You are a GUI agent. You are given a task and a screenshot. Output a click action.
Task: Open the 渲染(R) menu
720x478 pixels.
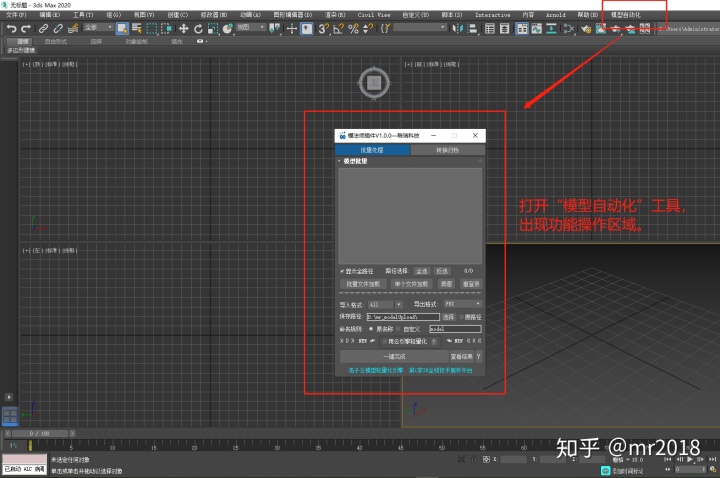click(335, 15)
